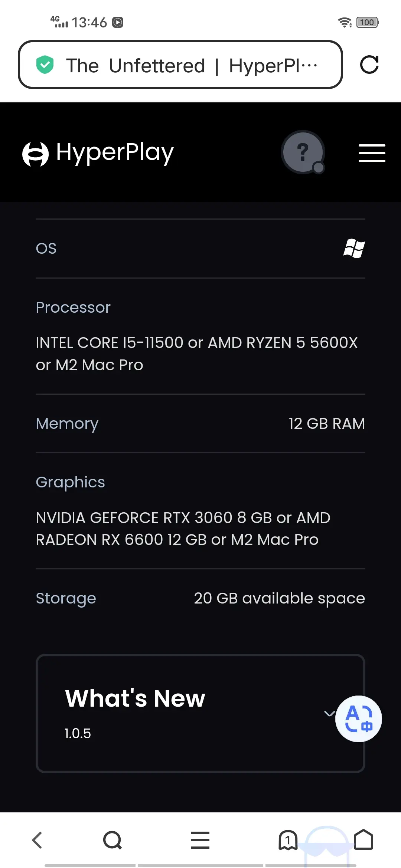Open the floating translate button

coord(358,719)
